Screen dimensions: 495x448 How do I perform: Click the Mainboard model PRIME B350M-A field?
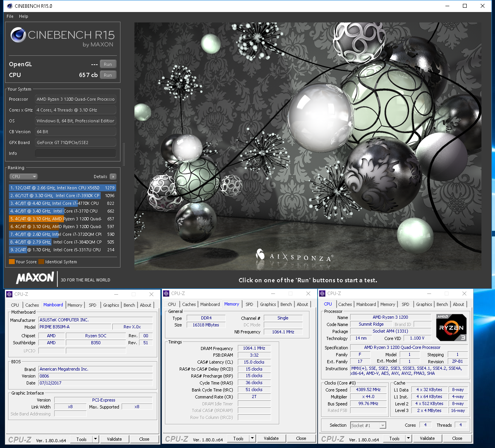pos(75,327)
